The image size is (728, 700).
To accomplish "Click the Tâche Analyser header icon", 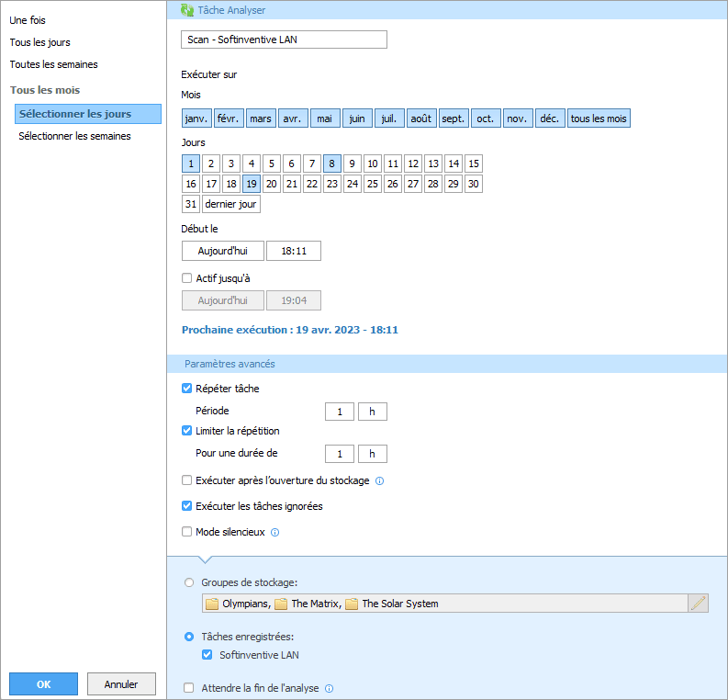I will click(187, 10).
